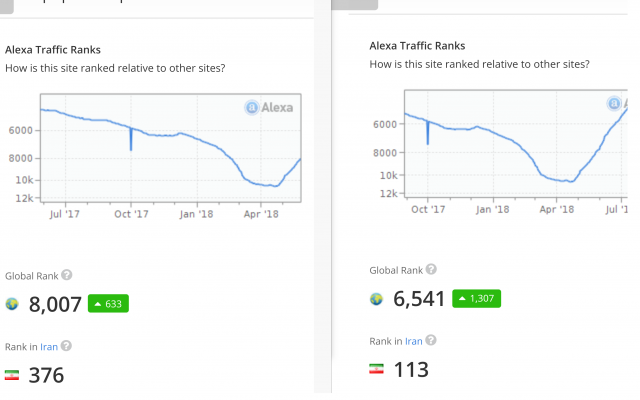Click left panel Alexa Traffic Ranks heading
Screen dimensions: 640x400
pyautogui.click(x=53, y=50)
